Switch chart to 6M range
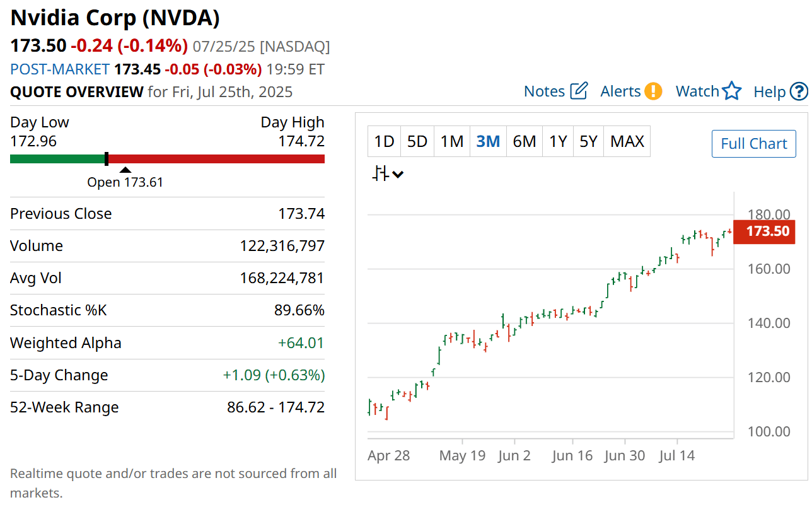This screenshot has height=507, width=812. [x=525, y=141]
